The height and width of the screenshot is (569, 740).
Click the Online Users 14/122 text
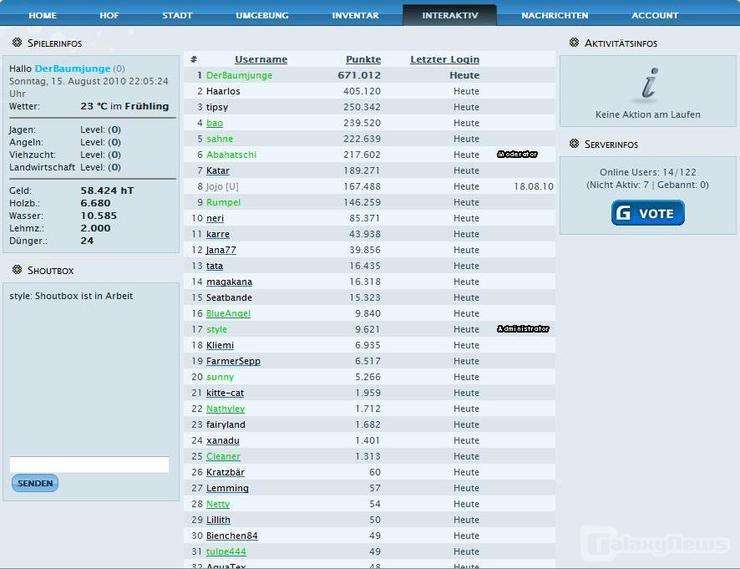[x=648, y=172]
